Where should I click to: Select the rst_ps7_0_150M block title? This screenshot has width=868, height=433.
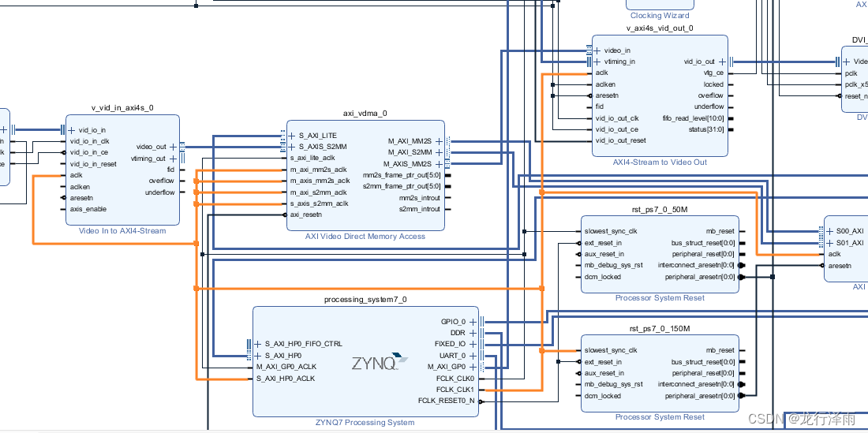(x=660, y=328)
